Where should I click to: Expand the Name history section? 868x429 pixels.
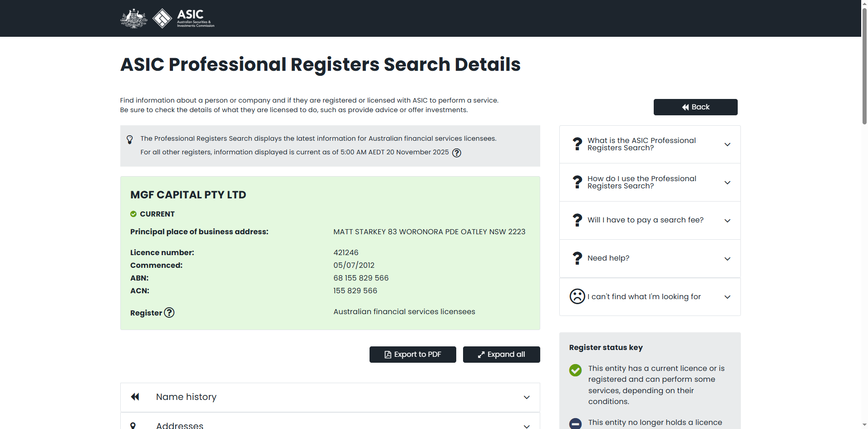tap(330, 397)
